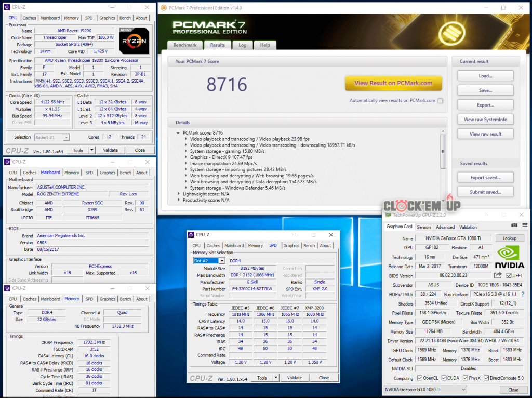This screenshot has height=398, width=532.
Task: Click the BIOS share/export arrow icon
Action: 498,275
